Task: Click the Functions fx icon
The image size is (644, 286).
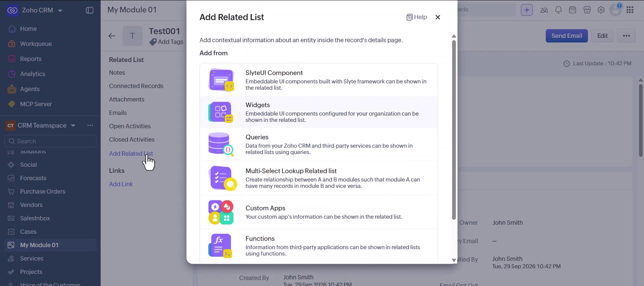Action: tap(220, 246)
